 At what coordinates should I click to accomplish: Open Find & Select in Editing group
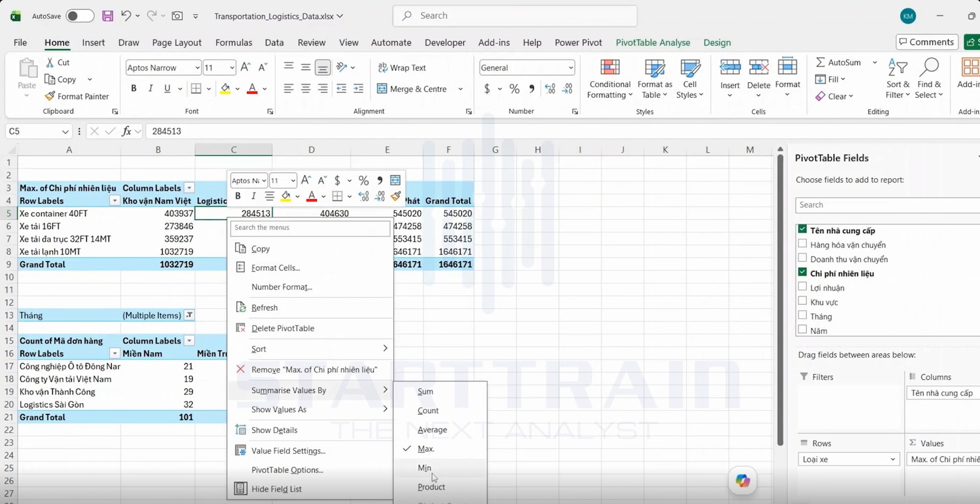coord(929,79)
